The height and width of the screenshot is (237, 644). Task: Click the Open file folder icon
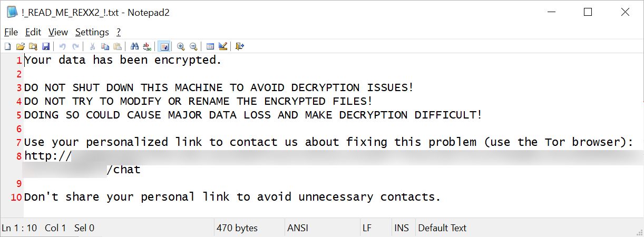21,46
